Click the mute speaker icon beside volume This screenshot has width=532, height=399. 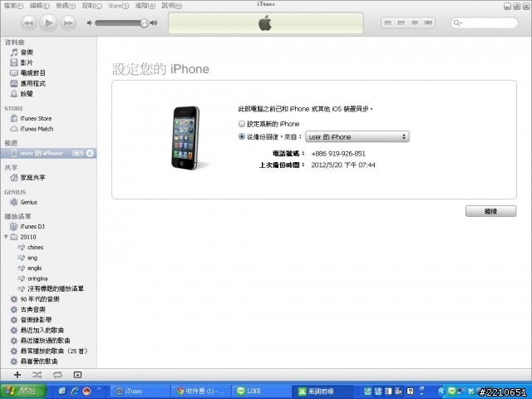tap(90, 22)
